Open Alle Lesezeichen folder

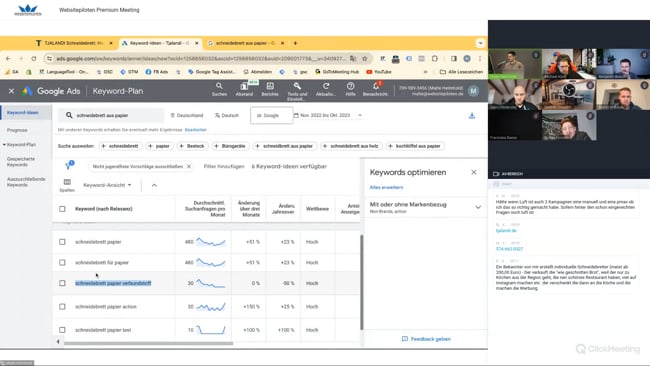pyautogui.click(x=461, y=72)
